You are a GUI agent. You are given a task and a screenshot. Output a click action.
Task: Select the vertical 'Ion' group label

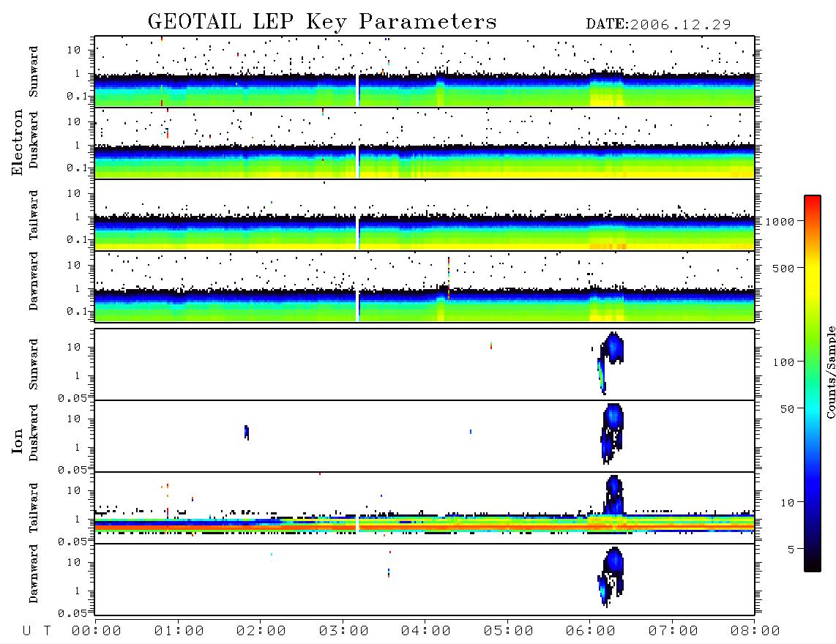click(x=18, y=441)
